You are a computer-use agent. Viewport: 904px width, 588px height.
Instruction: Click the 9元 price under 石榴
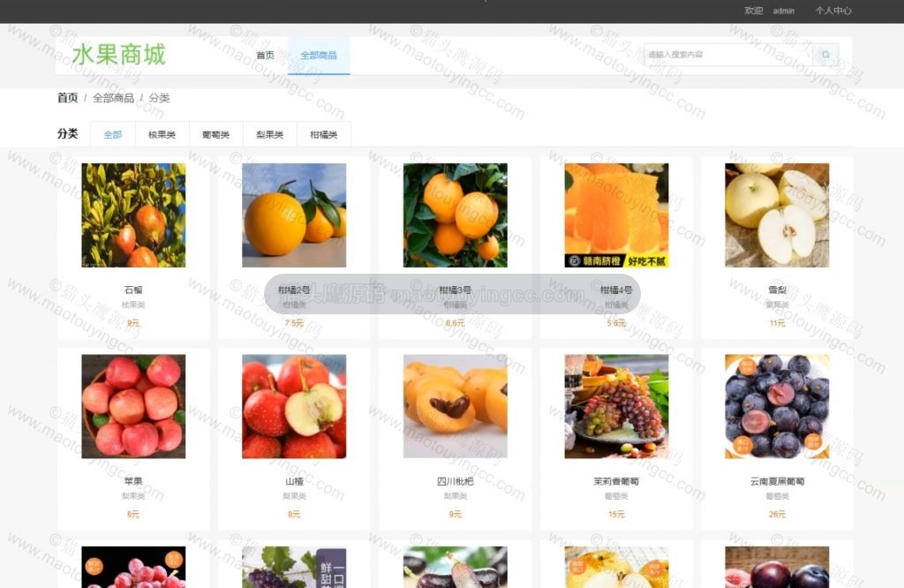click(133, 323)
